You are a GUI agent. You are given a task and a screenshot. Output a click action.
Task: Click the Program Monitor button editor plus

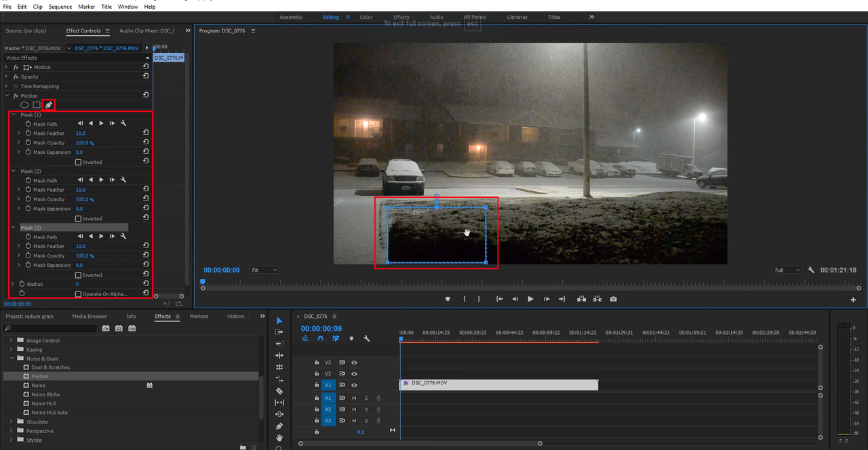(853, 300)
